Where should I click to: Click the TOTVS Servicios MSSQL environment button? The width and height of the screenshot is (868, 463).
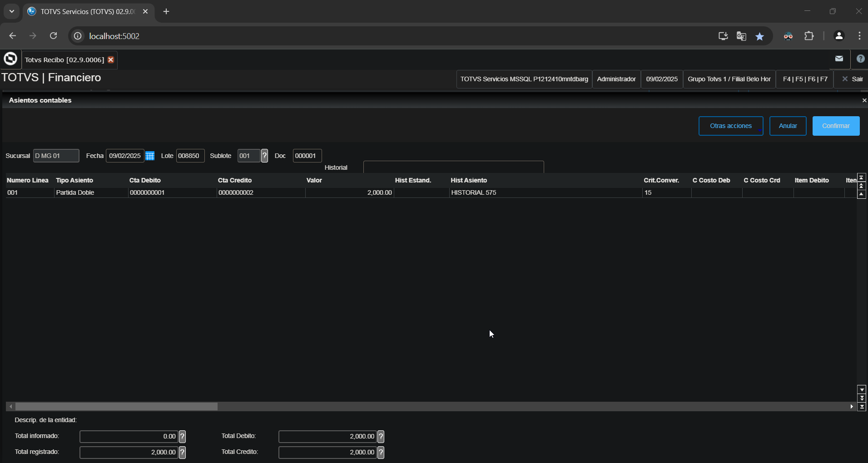pyautogui.click(x=524, y=79)
